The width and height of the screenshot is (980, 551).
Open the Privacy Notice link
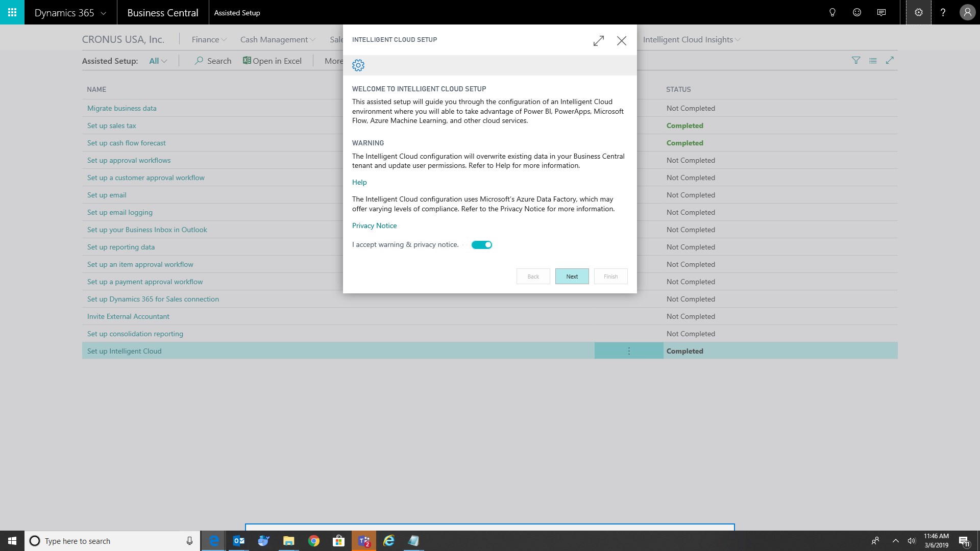[x=374, y=226]
